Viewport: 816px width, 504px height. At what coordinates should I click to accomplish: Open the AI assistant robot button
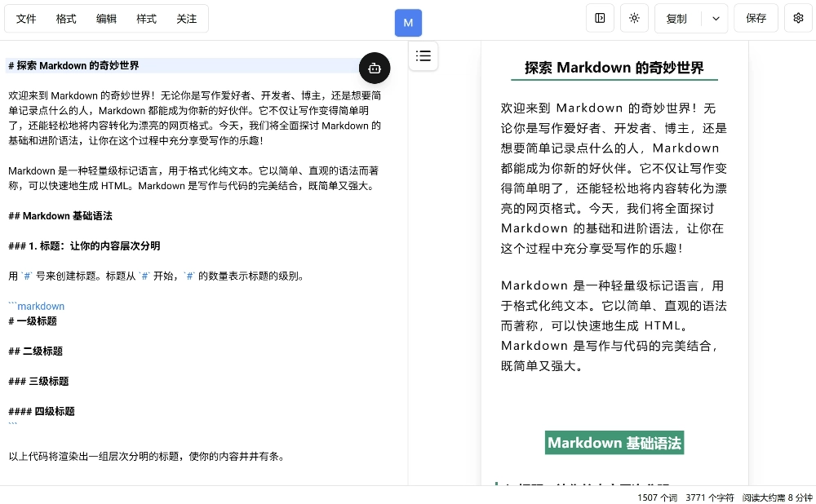375,68
